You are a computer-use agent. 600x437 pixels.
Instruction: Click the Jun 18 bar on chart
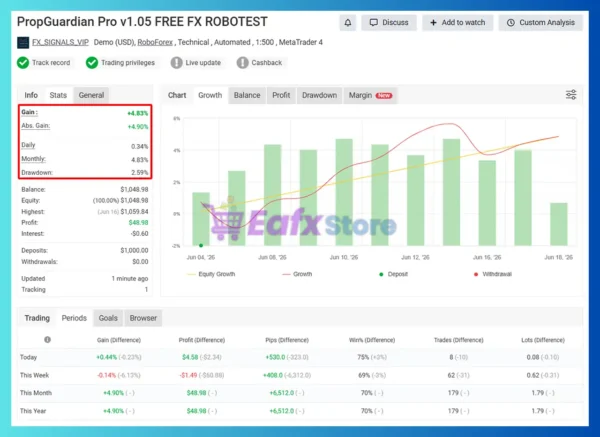click(559, 224)
